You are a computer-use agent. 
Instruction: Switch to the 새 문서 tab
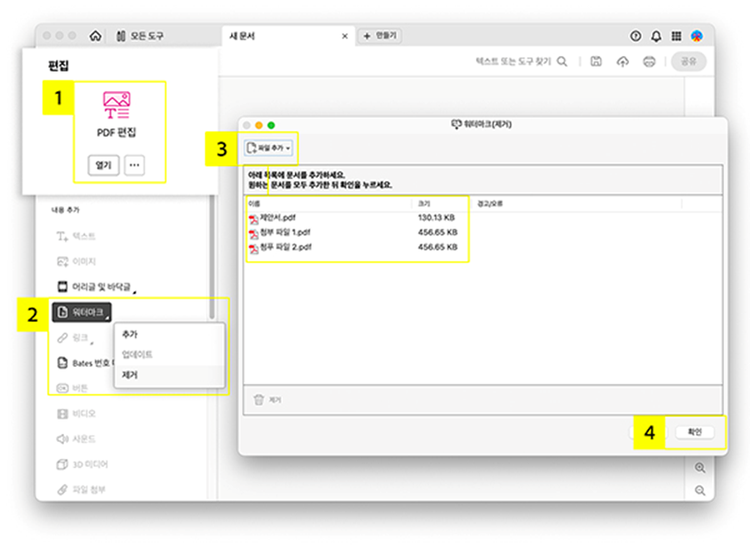pyautogui.click(x=243, y=36)
